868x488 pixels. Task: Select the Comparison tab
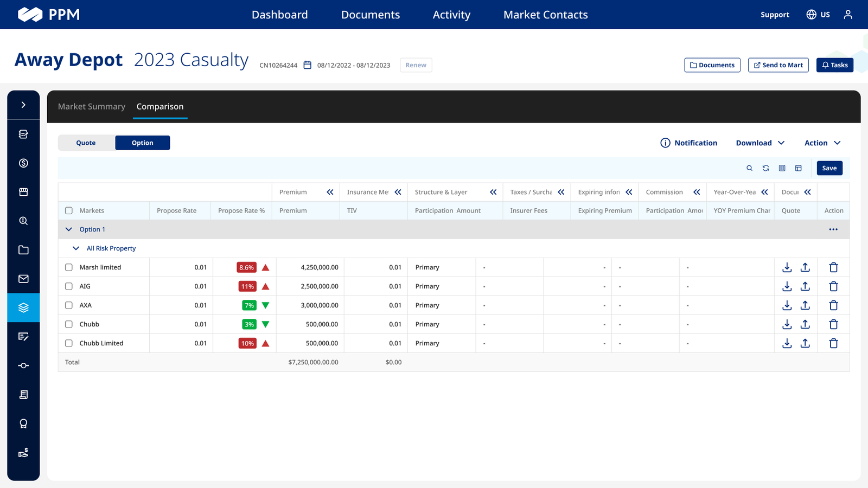(x=160, y=106)
